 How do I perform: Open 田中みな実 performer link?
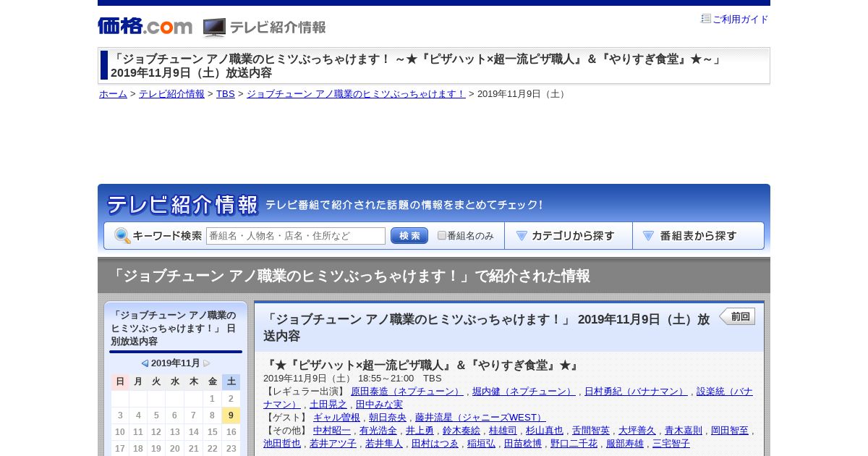[379, 405]
